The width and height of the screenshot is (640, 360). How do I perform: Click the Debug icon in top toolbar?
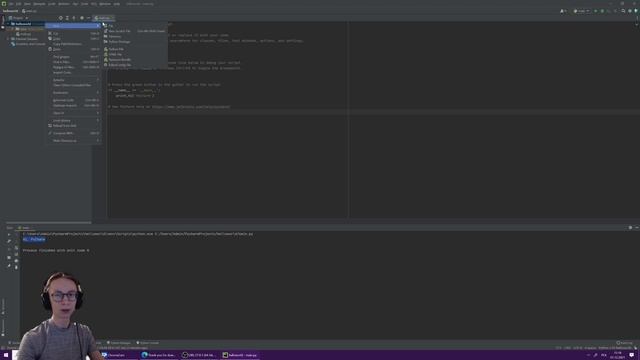tap(602, 11)
